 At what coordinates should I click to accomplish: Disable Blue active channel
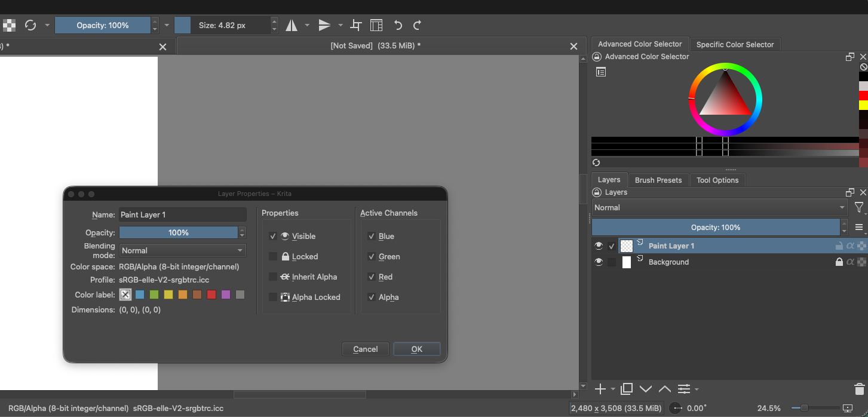coord(372,236)
